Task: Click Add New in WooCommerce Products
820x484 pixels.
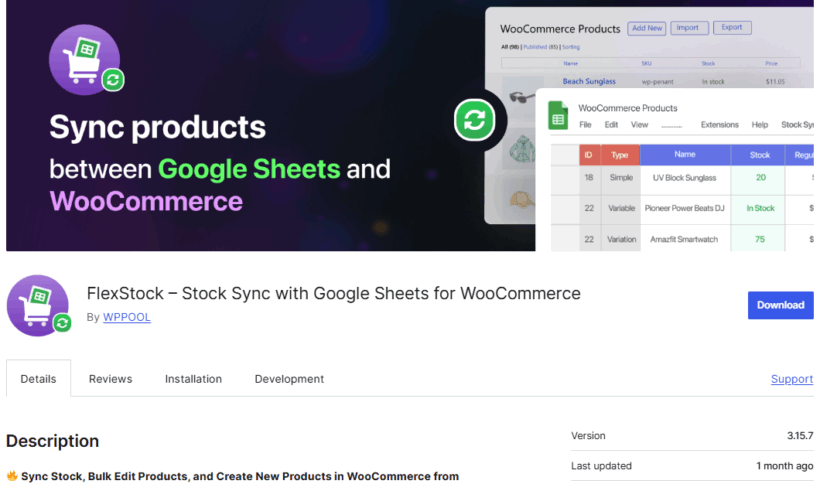Action: pyautogui.click(x=645, y=28)
